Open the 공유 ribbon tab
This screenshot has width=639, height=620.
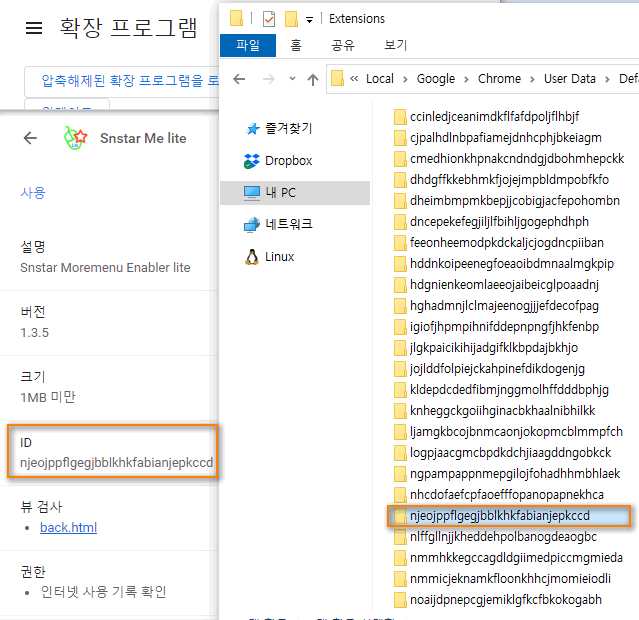(x=343, y=45)
